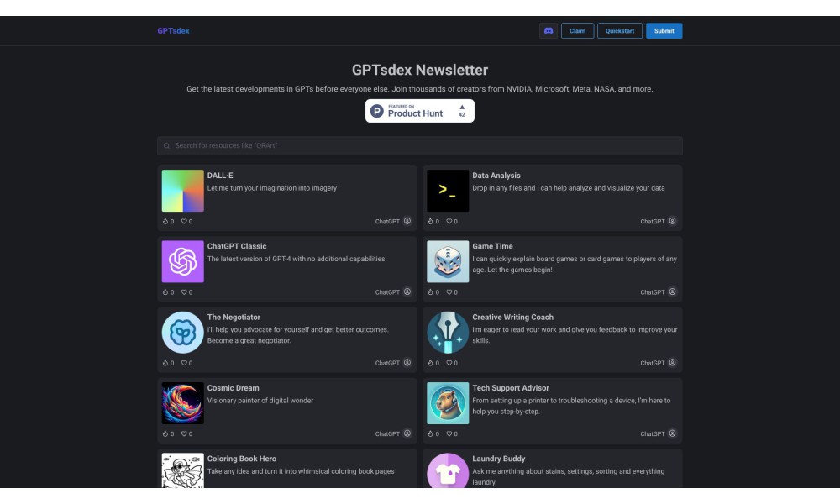Upvote Cosmic Dream with the flame icon
The height and width of the screenshot is (504, 840).
tap(165, 433)
